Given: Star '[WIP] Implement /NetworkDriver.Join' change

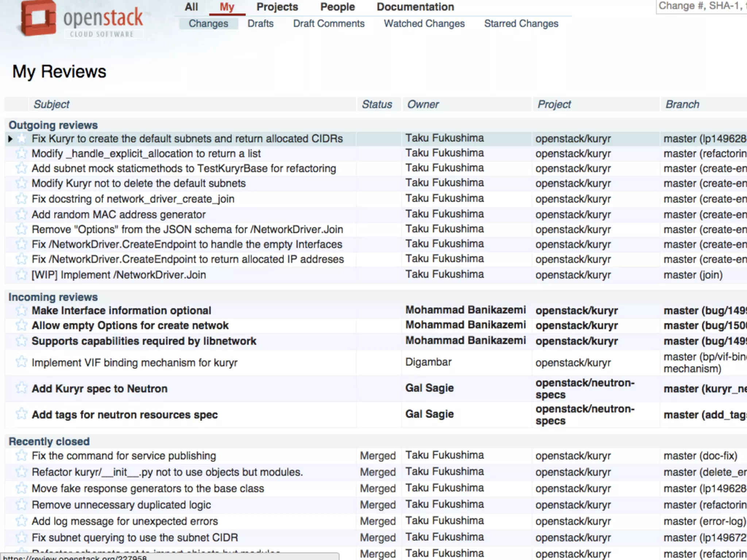Looking at the screenshot, I should (x=22, y=275).
